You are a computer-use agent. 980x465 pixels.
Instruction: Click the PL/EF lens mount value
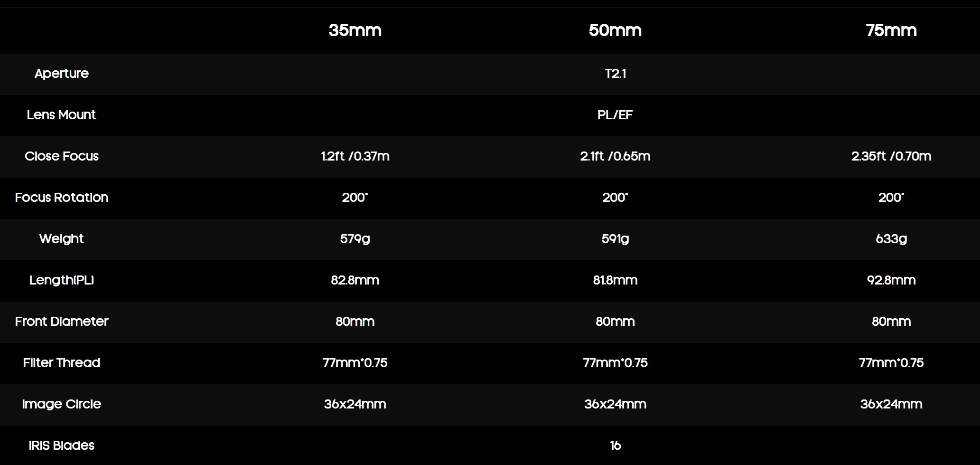click(615, 115)
